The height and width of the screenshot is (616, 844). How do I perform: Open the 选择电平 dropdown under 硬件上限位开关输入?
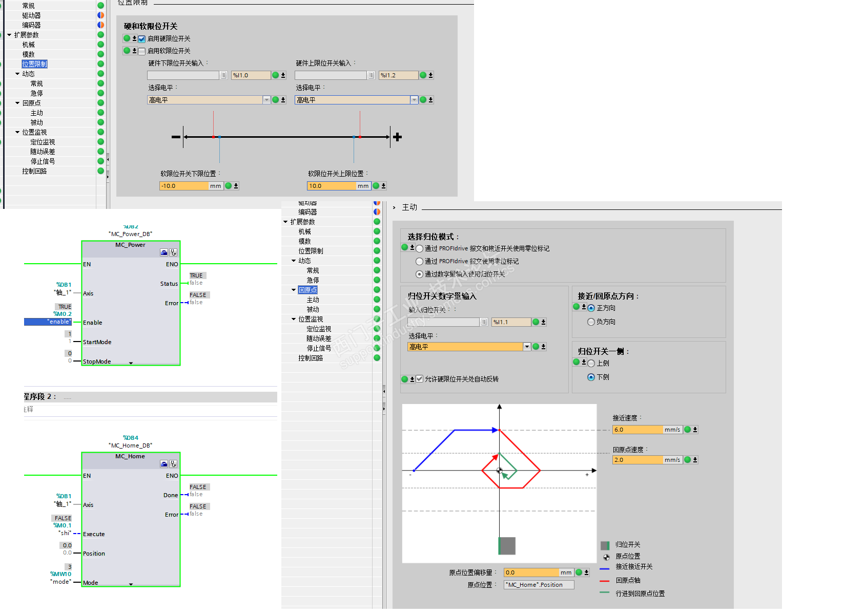[x=414, y=100]
